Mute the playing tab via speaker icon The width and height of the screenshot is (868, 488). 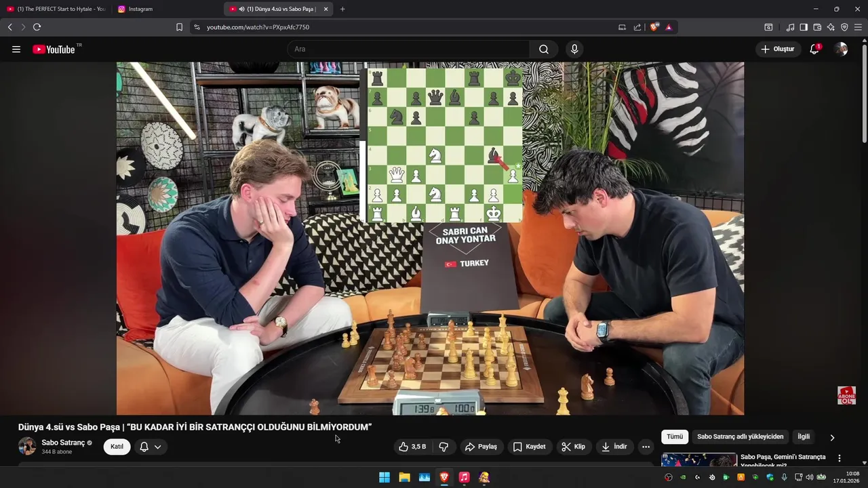(x=242, y=9)
